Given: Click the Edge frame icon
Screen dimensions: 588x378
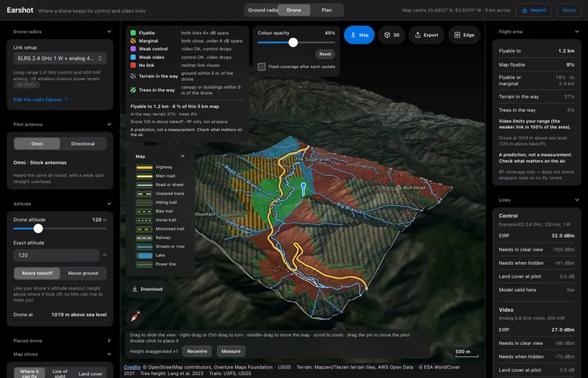Looking at the screenshot, I should (x=457, y=35).
